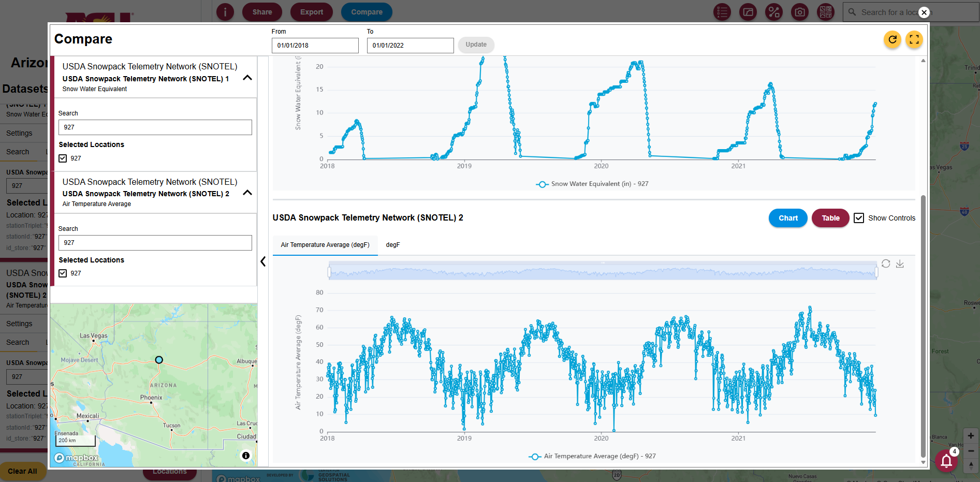
Task: Close the Compare dialog with X
Action: [924, 12]
